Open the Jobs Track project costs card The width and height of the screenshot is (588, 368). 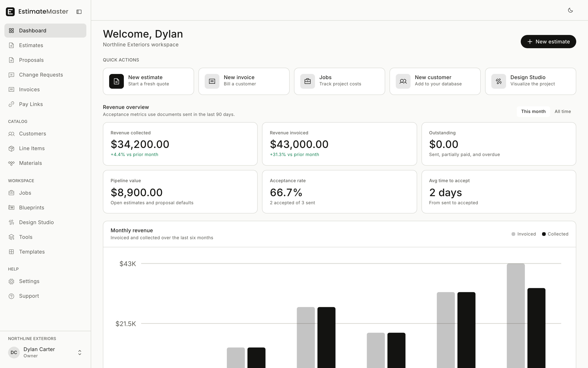(339, 81)
